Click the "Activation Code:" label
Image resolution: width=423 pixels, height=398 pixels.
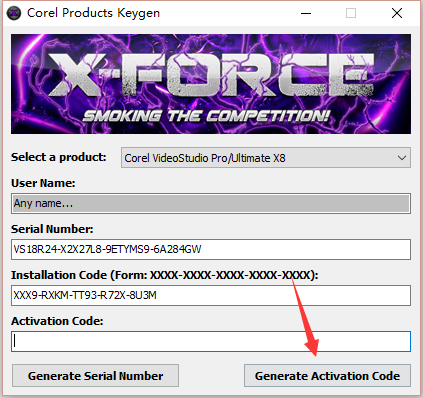coord(57,321)
